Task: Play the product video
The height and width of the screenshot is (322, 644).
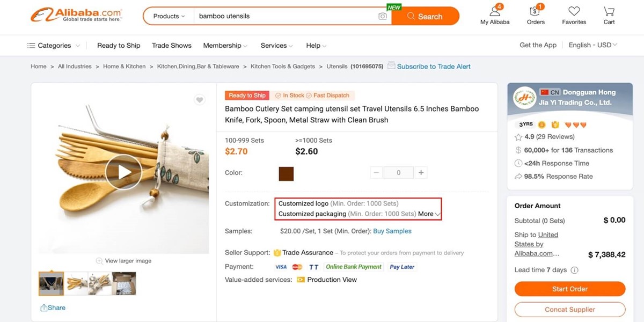Action: click(x=123, y=172)
